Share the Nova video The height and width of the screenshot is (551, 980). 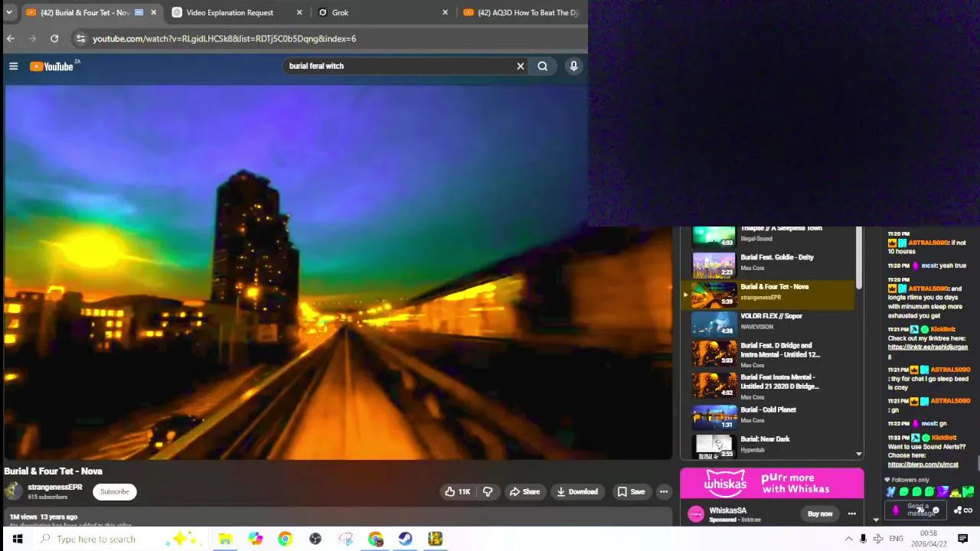pyautogui.click(x=525, y=492)
